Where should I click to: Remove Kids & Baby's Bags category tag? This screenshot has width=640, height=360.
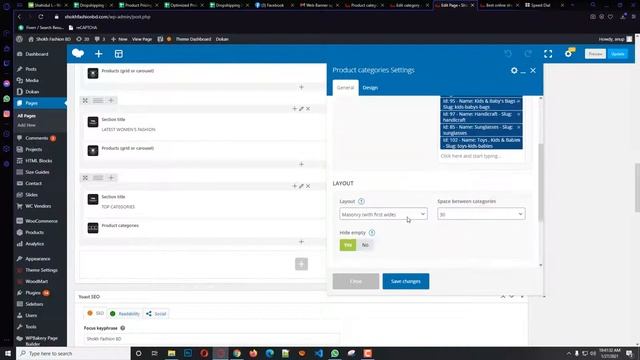point(518,101)
